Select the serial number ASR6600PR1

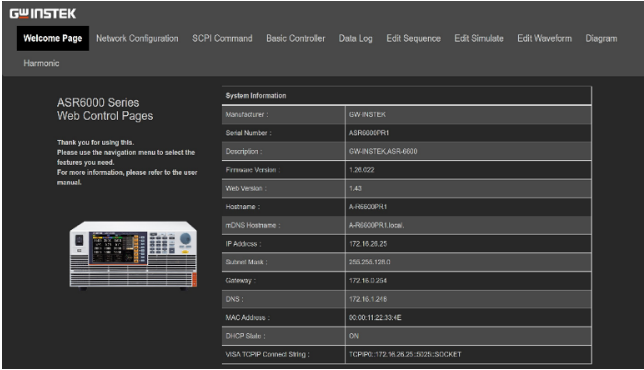pyautogui.click(x=369, y=133)
